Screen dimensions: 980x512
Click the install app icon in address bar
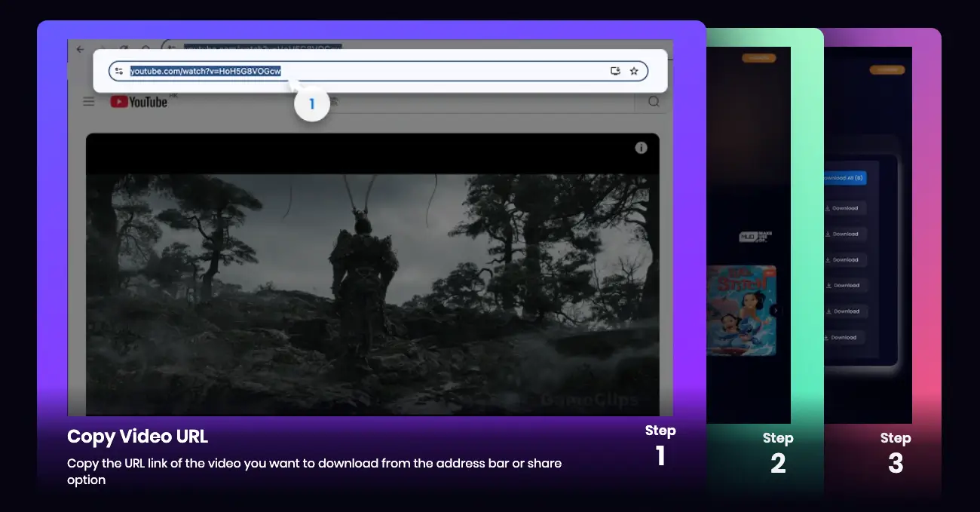(x=615, y=71)
